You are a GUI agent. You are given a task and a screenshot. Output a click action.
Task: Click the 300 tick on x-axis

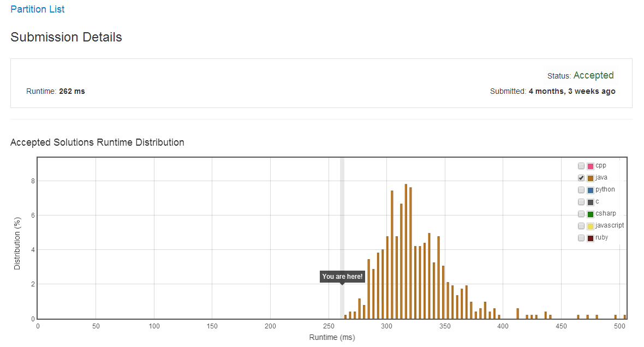(x=386, y=326)
